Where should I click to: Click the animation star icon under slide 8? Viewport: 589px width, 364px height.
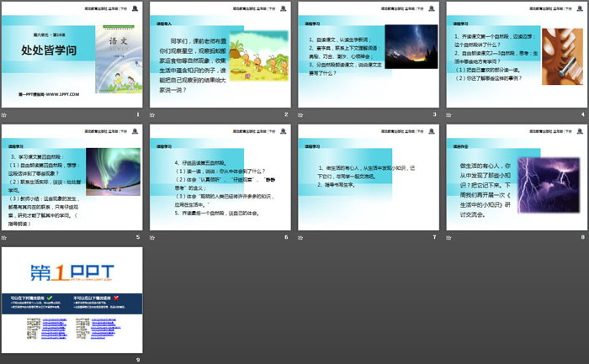(x=448, y=238)
